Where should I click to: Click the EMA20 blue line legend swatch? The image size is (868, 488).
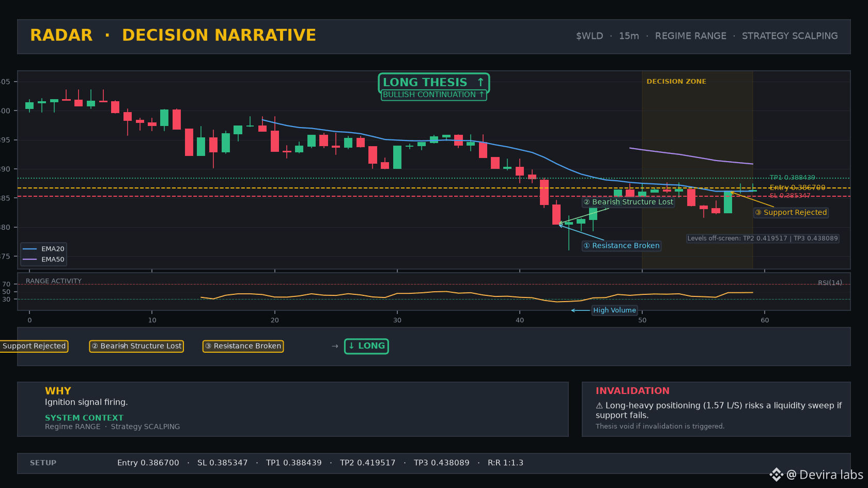[30, 249]
